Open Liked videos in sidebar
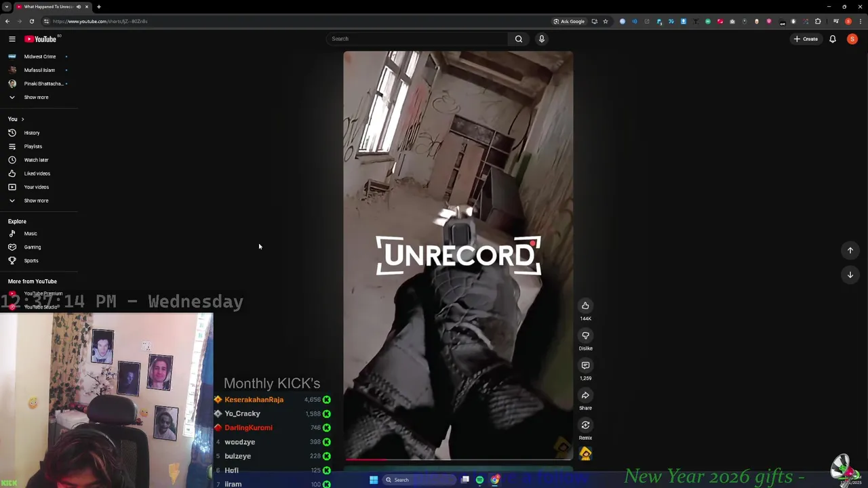Image resolution: width=868 pixels, height=488 pixels. point(39,174)
